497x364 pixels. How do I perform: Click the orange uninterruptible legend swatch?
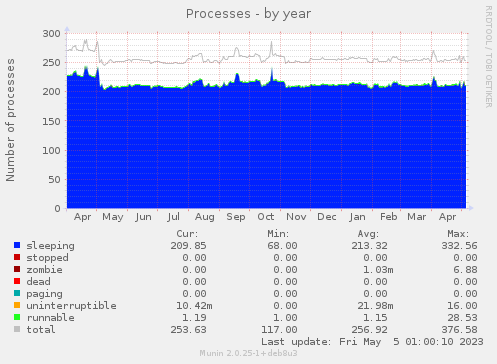(17, 305)
